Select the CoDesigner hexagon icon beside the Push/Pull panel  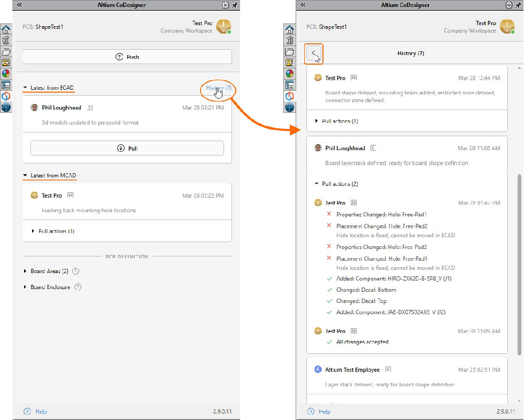point(6,96)
